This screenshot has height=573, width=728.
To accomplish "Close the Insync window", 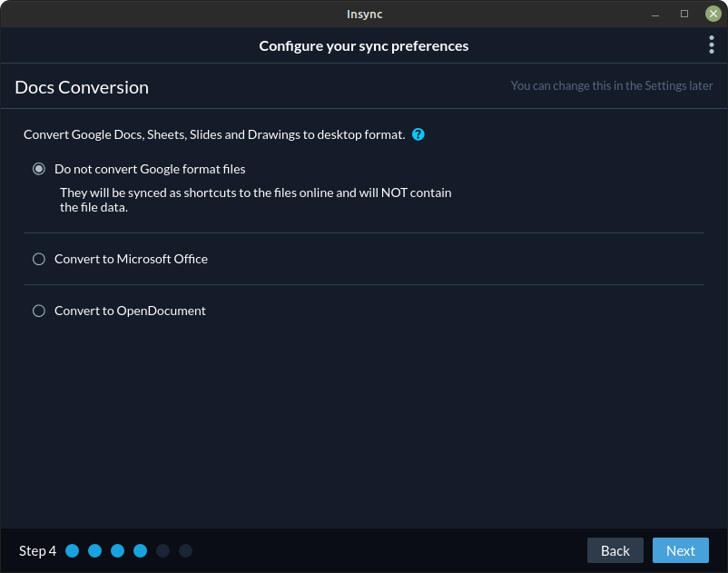I will 713,14.
